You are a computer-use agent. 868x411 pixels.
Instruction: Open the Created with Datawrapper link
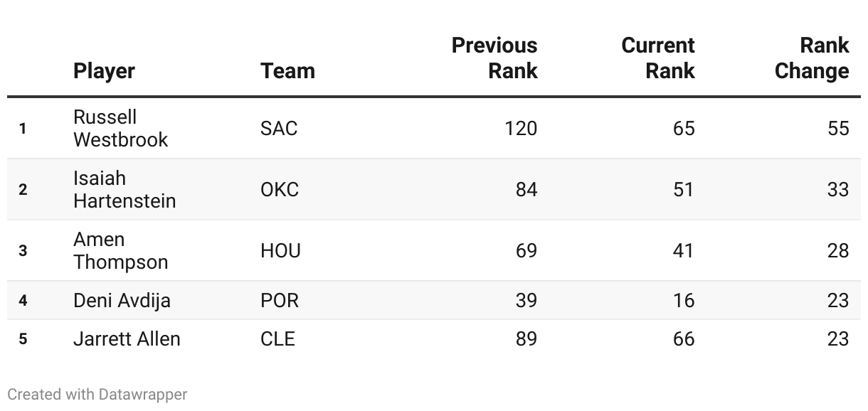(x=97, y=394)
